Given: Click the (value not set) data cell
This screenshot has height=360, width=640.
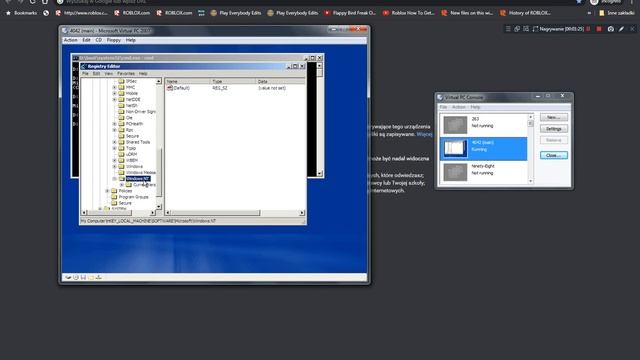Looking at the screenshot, I should point(272,88).
